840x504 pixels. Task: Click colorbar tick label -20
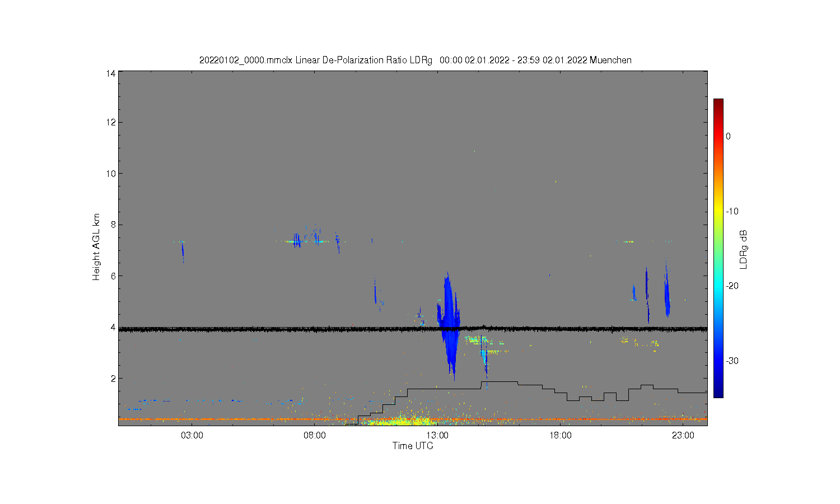click(732, 286)
